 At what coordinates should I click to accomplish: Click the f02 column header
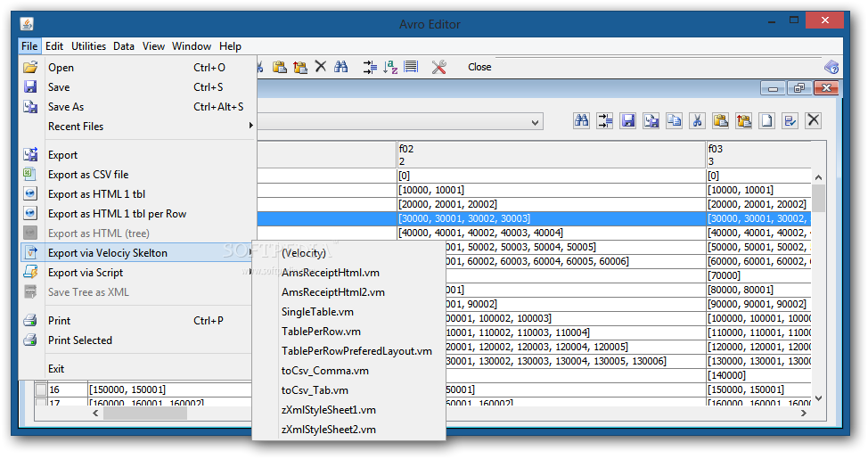click(552, 155)
